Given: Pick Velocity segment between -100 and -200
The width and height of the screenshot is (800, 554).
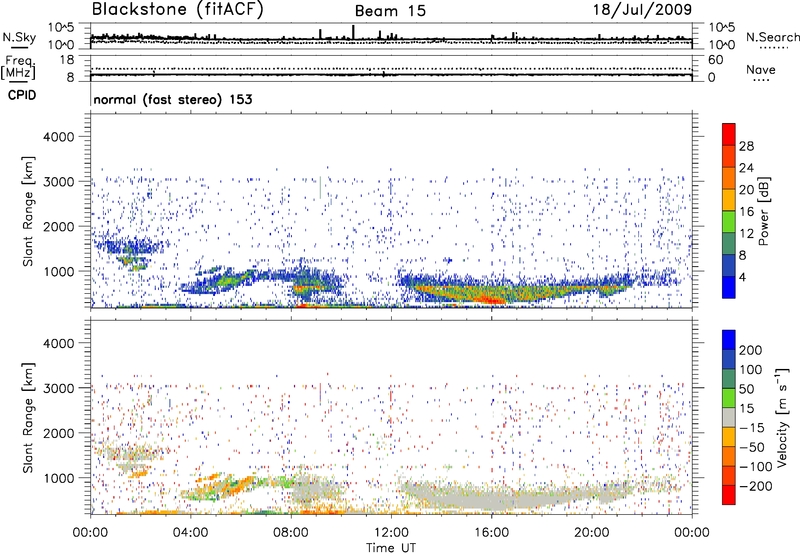Looking at the screenshot, I should 729,475.
